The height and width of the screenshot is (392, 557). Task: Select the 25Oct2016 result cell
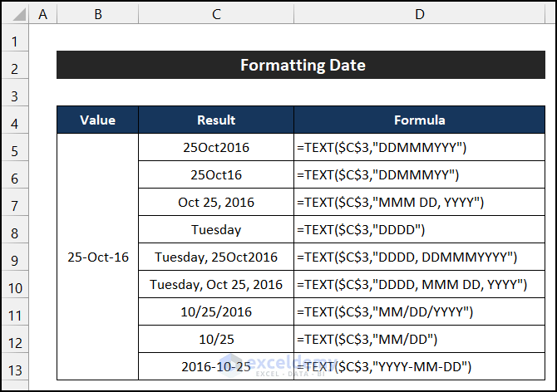click(x=216, y=148)
